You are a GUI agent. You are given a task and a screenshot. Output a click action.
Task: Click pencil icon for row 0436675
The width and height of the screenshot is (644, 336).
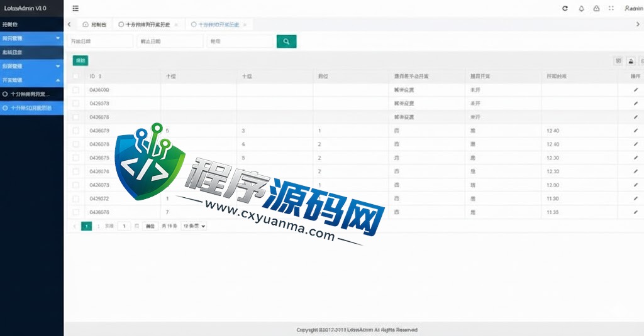coord(636,158)
